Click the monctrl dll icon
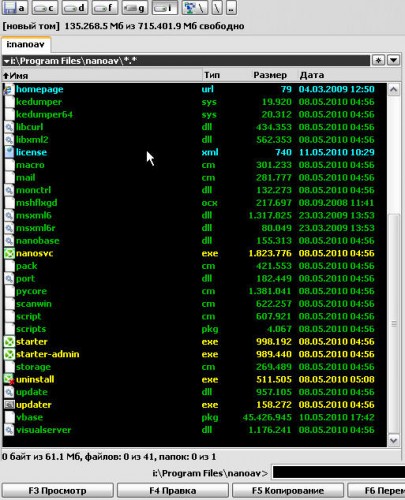This screenshot has height=500, width=405. (9, 190)
